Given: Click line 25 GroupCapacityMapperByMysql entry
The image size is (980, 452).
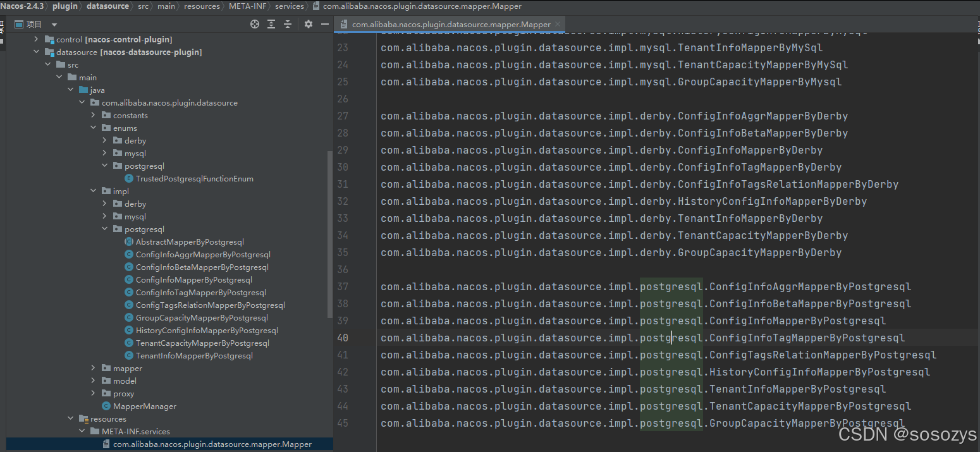Looking at the screenshot, I should click(x=611, y=82).
